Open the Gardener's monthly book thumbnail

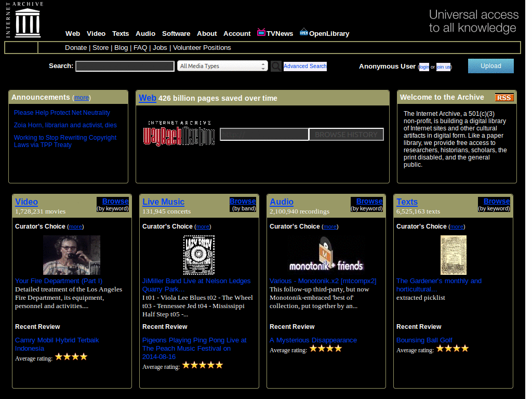tap(453, 255)
